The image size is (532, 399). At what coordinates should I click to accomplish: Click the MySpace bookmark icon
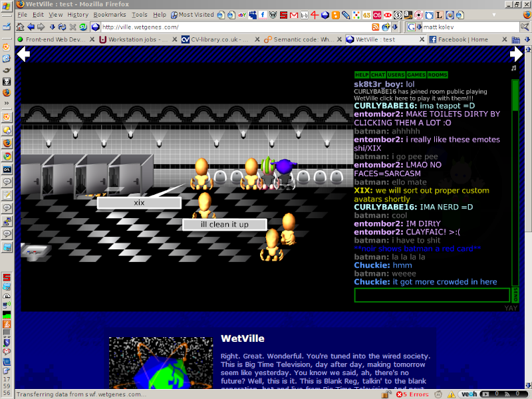coord(253,15)
